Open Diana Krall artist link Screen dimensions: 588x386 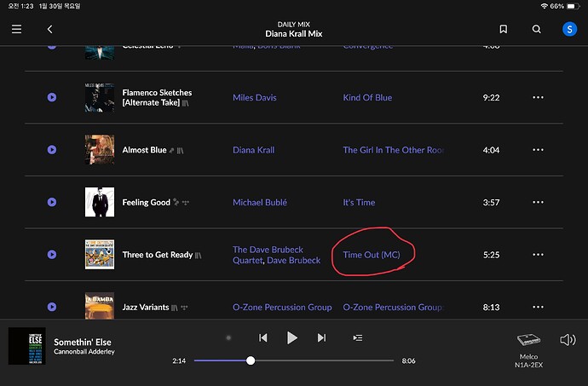(x=253, y=150)
